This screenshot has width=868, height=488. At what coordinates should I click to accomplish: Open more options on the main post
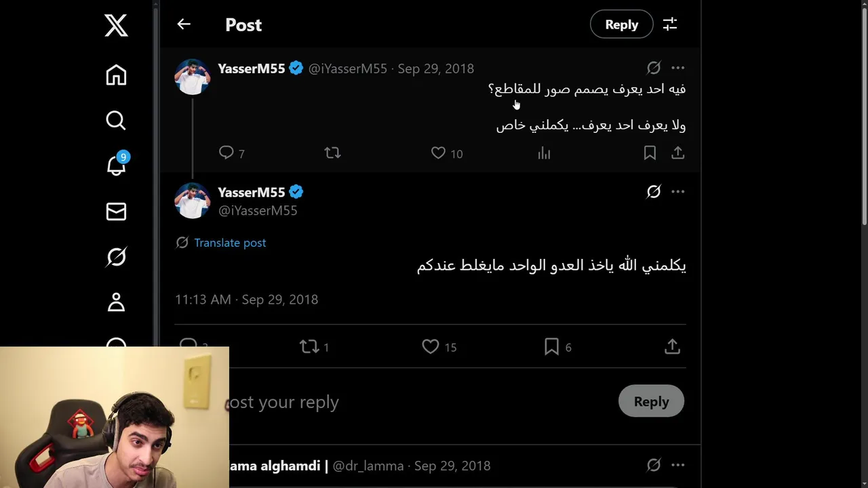click(678, 192)
